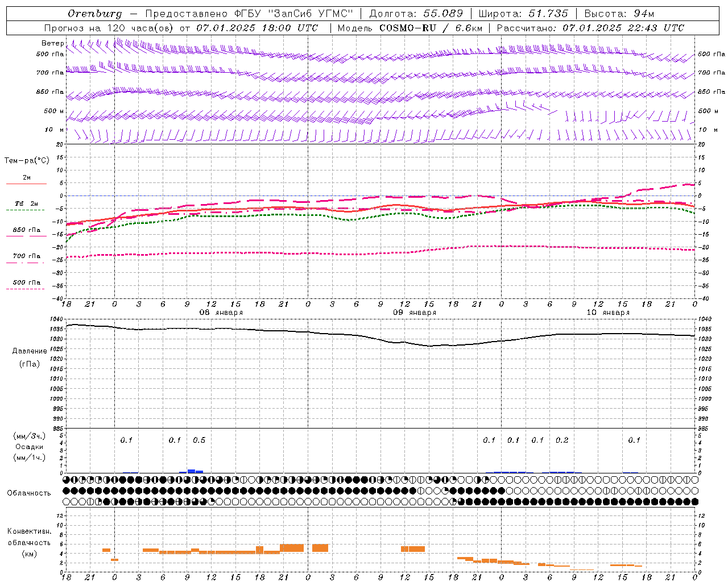Click the 'Модель COSMO-RU / 6.6км' model label
Viewport: 728px width, 582px height.
[410, 28]
